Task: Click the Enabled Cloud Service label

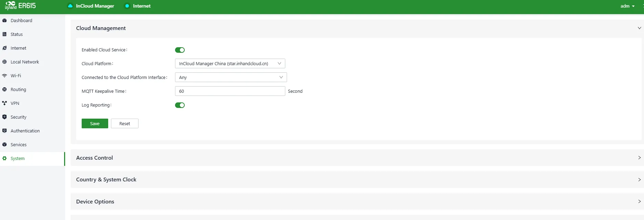Action: pyautogui.click(x=104, y=50)
